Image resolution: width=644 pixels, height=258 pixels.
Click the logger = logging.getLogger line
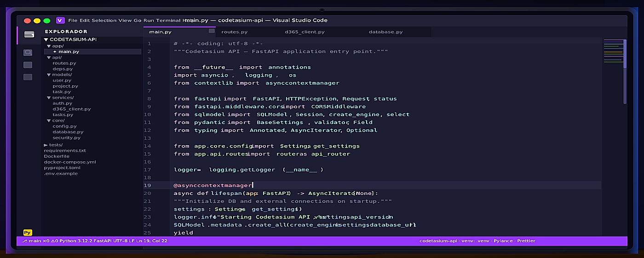tap(248, 170)
